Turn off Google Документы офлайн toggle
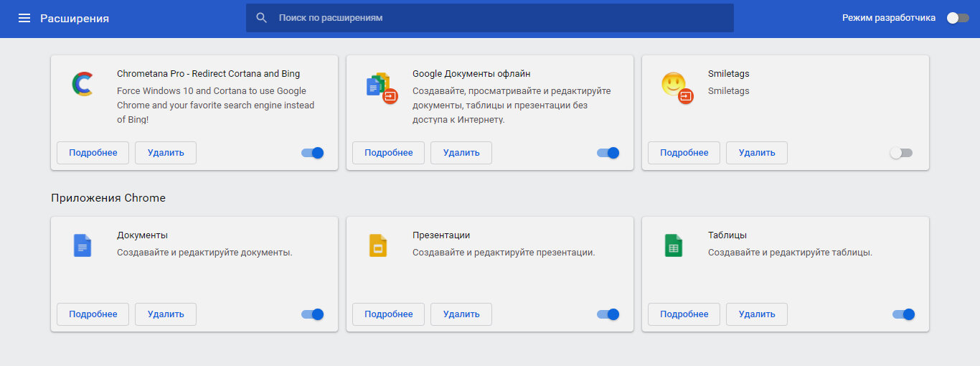Viewport: 980px width, 366px height. click(x=608, y=153)
